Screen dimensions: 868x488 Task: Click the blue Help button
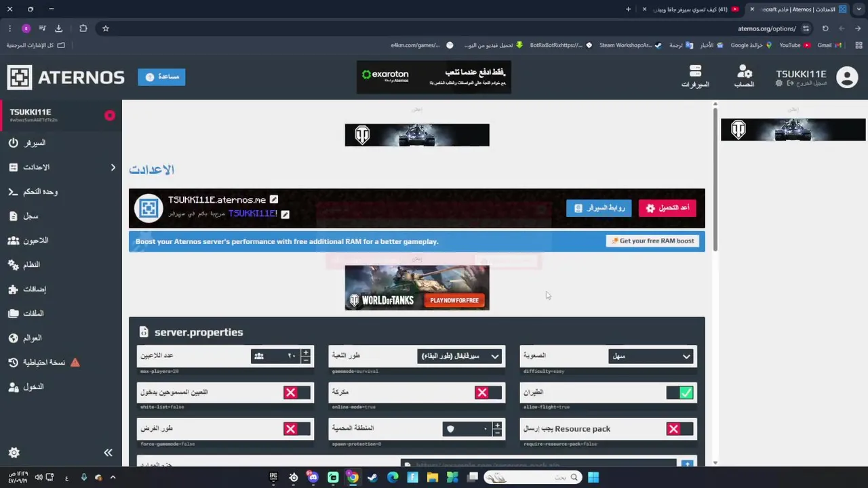161,77
